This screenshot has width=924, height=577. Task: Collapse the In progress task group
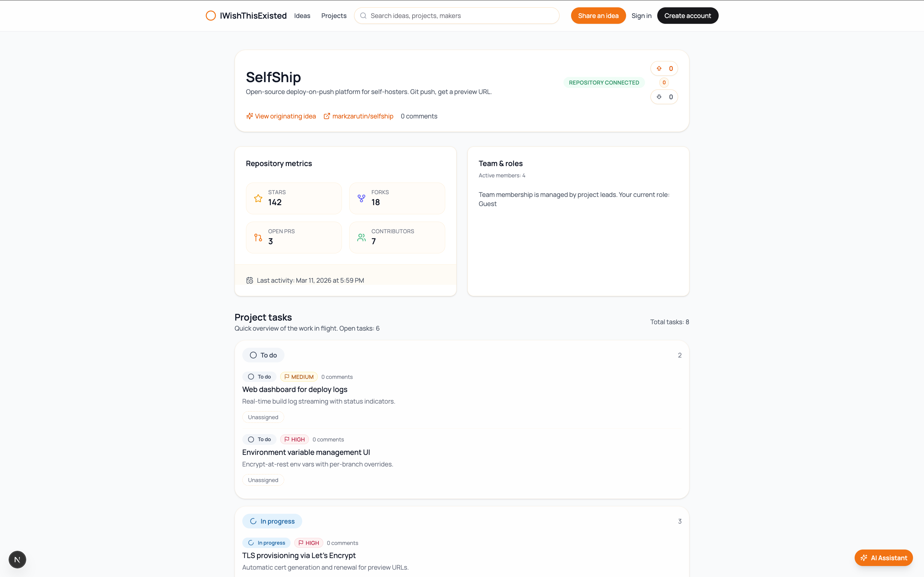coord(272,521)
